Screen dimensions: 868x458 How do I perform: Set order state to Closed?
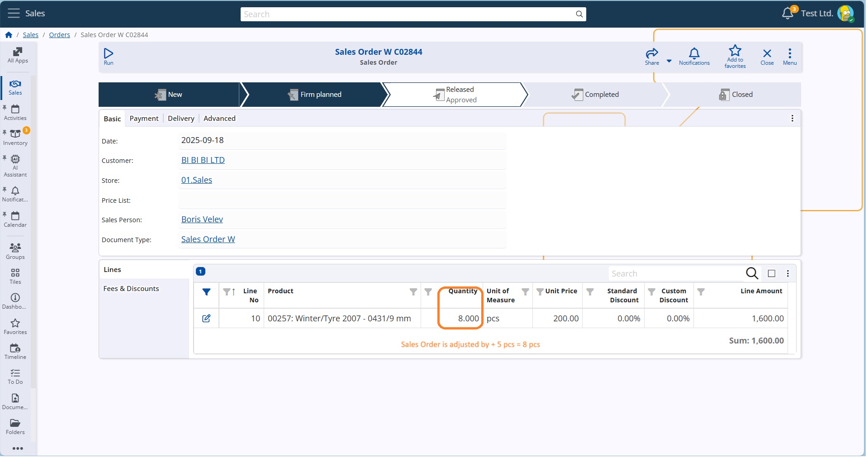click(x=736, y=95)
